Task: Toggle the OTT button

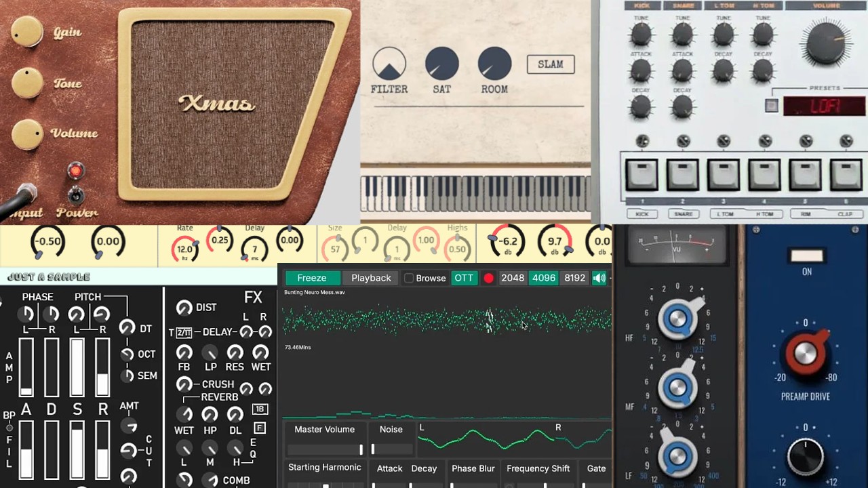Action: pos(464,278)
